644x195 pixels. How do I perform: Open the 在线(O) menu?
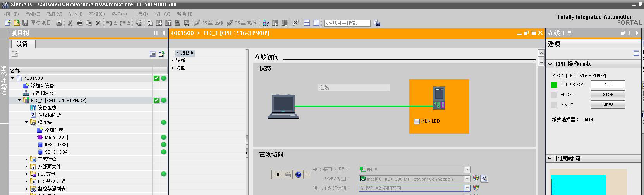click(97, 14)
